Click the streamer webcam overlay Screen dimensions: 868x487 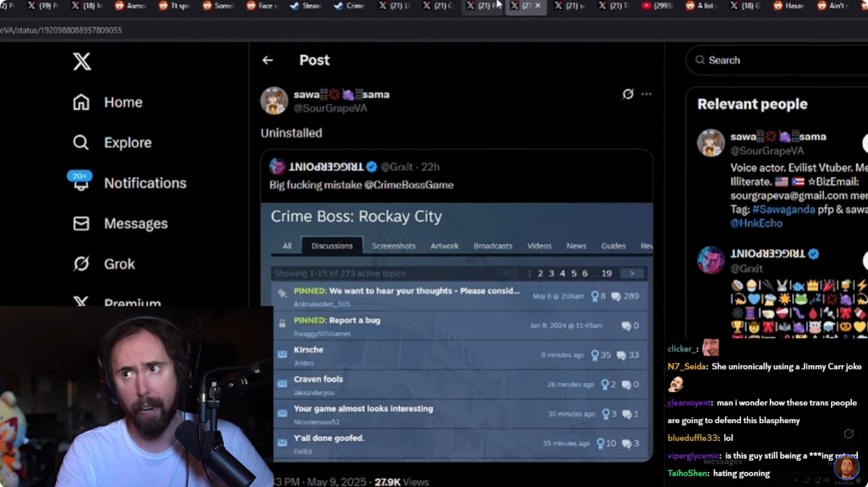point(136,397)
